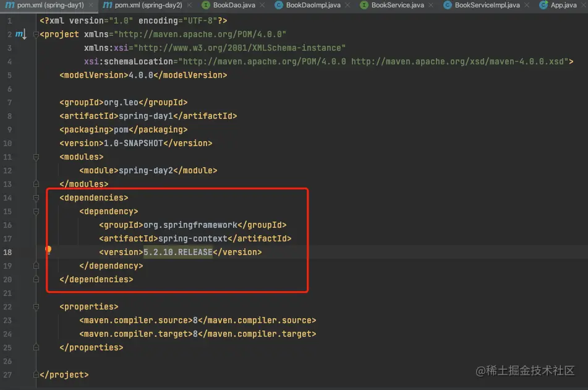Open the BookServiceImpl.java tab
Image resolution: width=588 pixels, height=390 pixels.
click(487, 5)
